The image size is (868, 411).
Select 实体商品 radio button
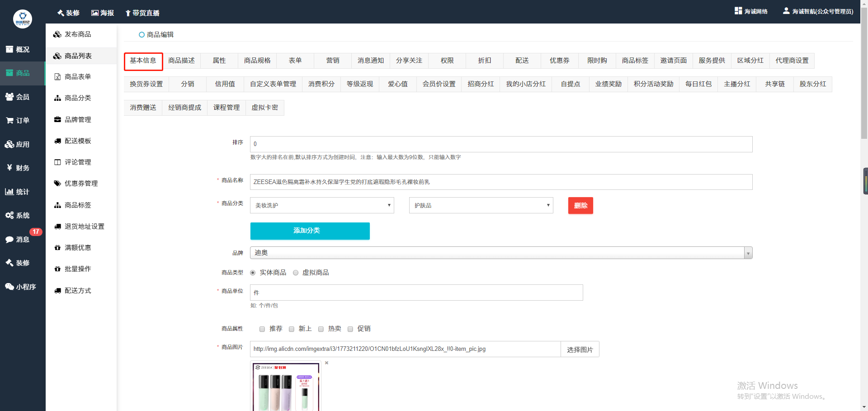tap(253, 273)
